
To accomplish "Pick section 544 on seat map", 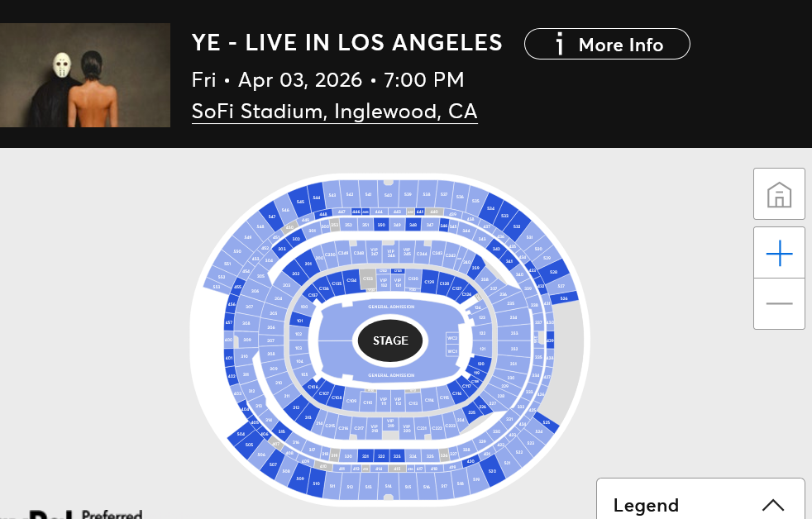I will point(316,198).
